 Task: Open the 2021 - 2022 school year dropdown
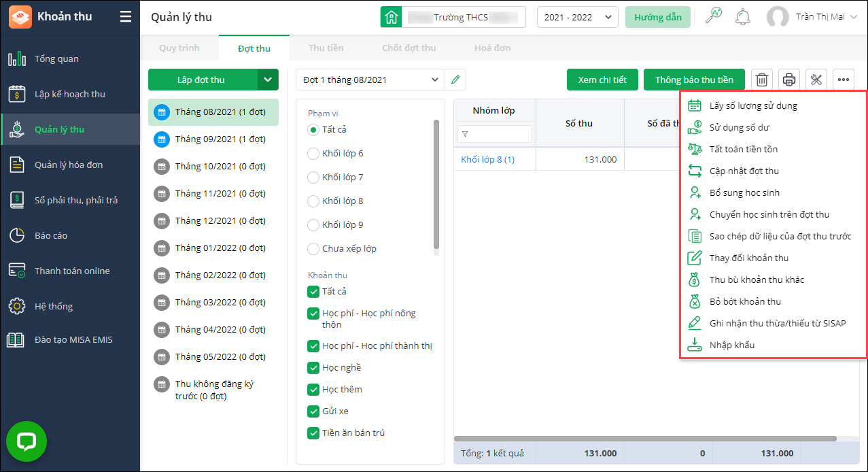[577, 18]
